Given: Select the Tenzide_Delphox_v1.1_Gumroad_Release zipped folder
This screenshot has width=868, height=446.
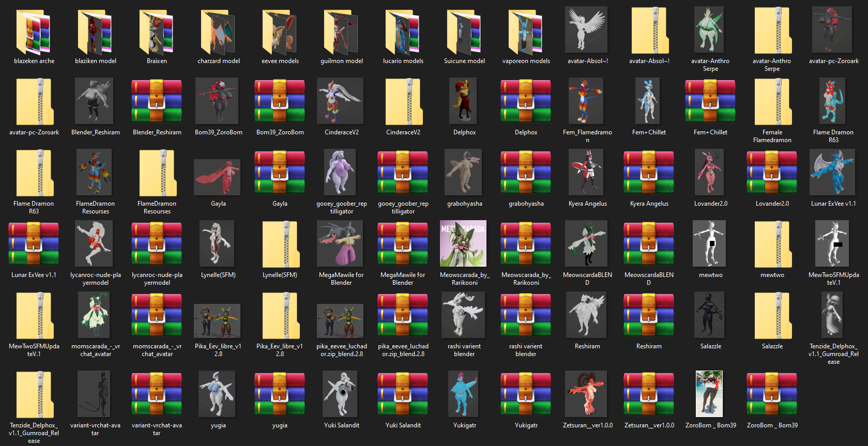Looking at the screenshot, I should [x=34, y=395].
